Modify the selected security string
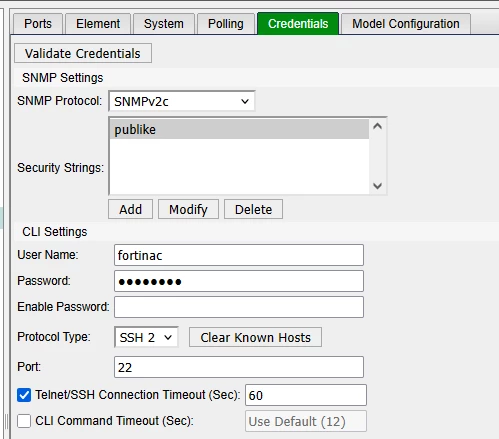The image size is (499, 439). pyautogui.click(x=188, y=209)
